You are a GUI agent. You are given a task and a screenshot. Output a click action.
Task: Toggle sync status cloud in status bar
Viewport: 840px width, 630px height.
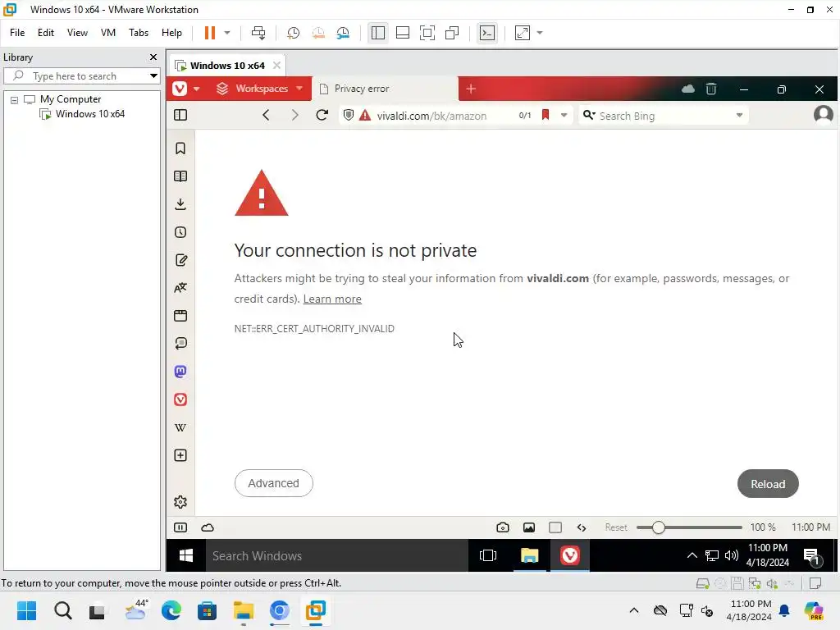click(x=208, y=527)
